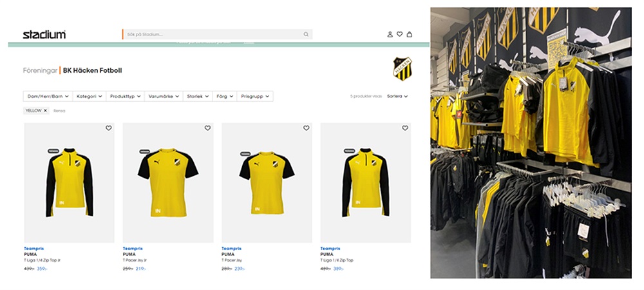The height and width of the screenshot is (290, 644).
Task: Focus the Sök på Stadium search field
Action: tap(217, 35)
